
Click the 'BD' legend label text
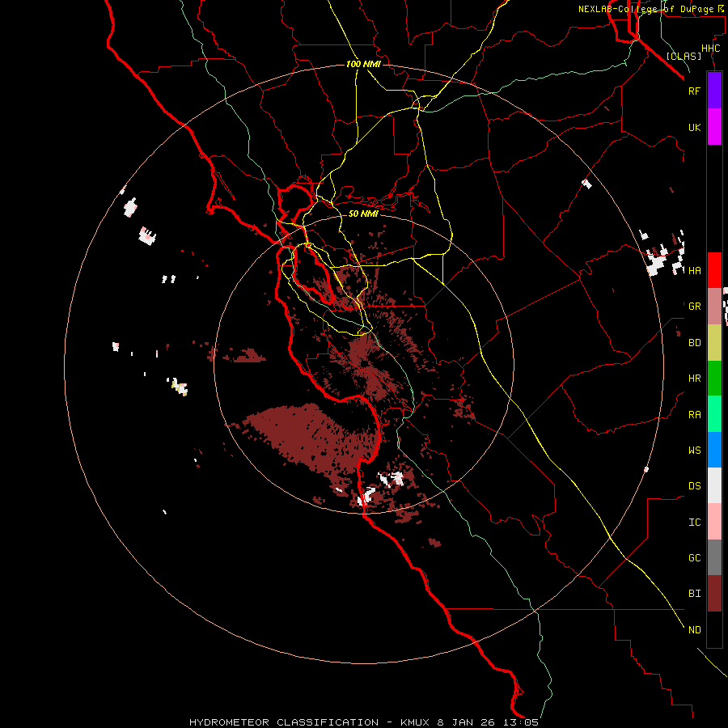coord(694,343)
